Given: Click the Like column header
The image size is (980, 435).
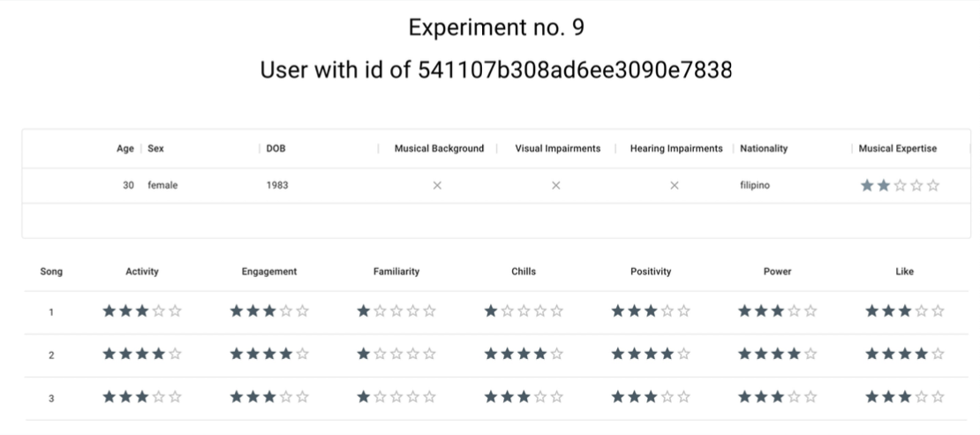Looking at the screenshot, I should pos(904,271).
